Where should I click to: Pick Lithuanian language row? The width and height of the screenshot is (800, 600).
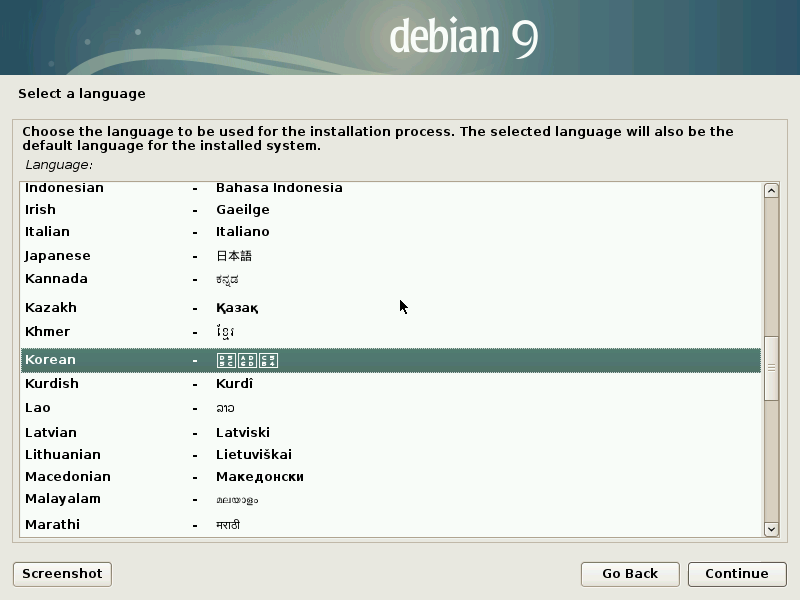(x=62, y=455)
